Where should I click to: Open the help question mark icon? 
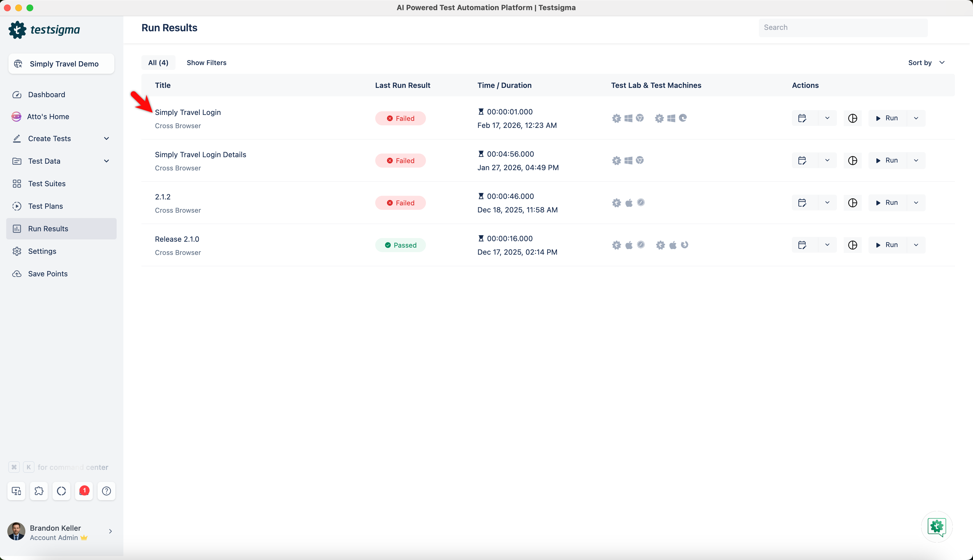point(106,491)
